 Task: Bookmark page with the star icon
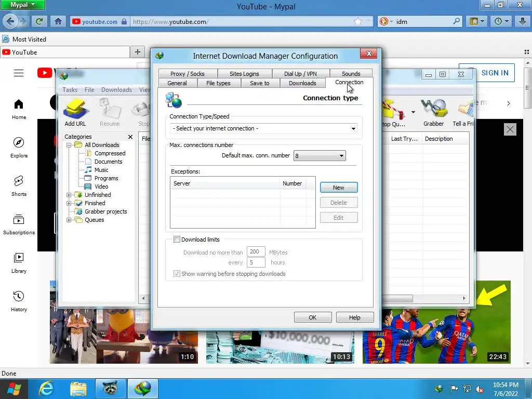[x=358, y=21]
